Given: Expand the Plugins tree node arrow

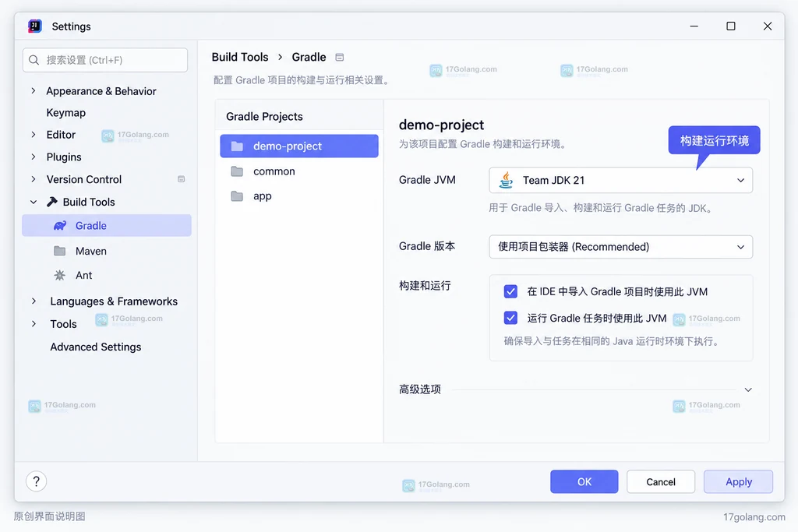Looking at the screenshot, I should 33,157.
